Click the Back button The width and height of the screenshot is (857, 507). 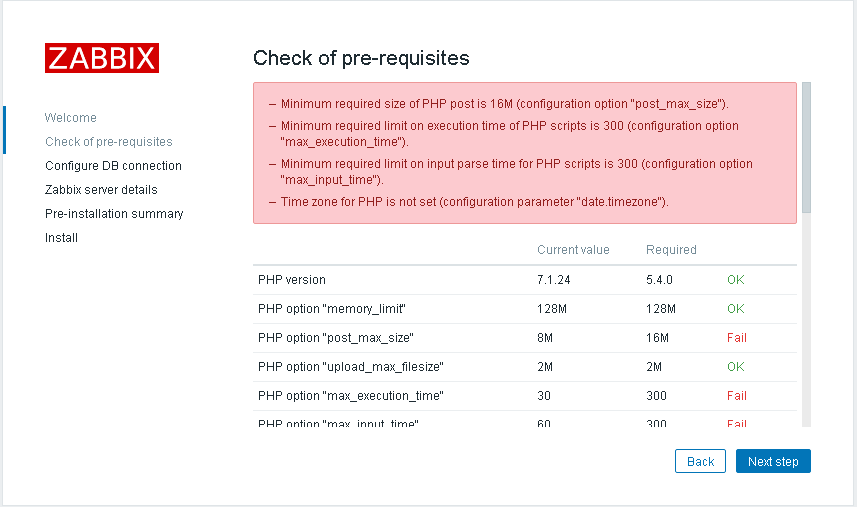700,461
